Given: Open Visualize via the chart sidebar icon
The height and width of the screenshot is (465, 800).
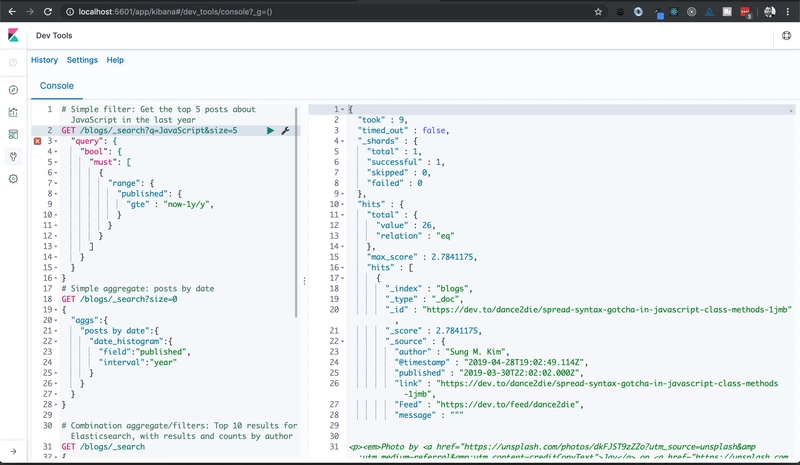Looking at the screenshot, I should click(x=13, y=111).
